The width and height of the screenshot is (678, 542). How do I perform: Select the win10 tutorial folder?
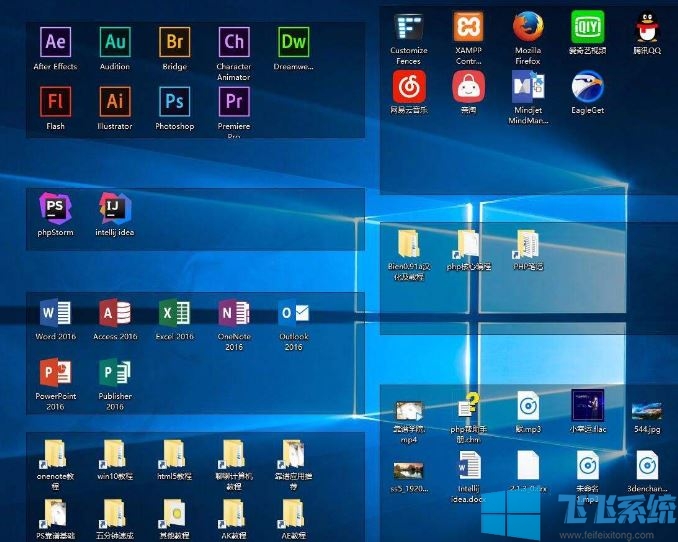(x=115, y=455)
